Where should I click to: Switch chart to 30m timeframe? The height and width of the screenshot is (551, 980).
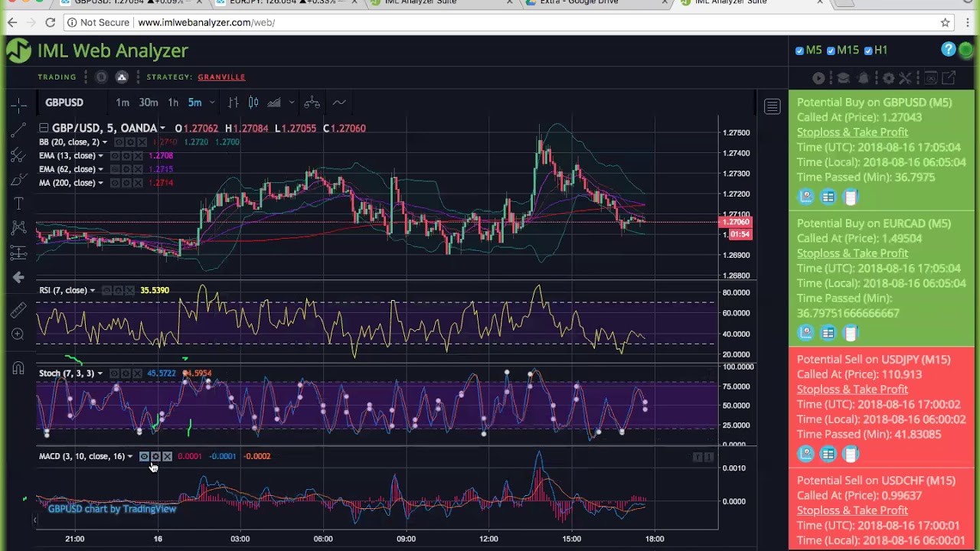click(x=149, y=103)
